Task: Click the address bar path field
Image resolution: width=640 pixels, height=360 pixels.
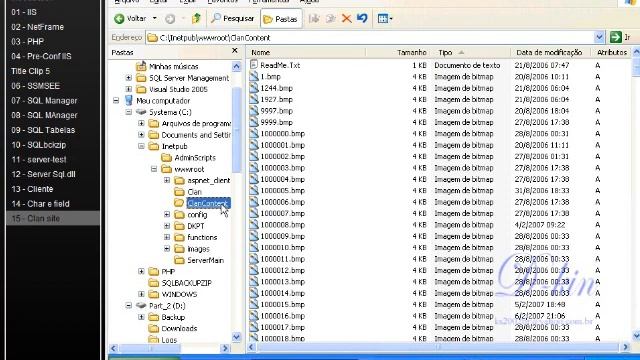Action: coord(370,38)
